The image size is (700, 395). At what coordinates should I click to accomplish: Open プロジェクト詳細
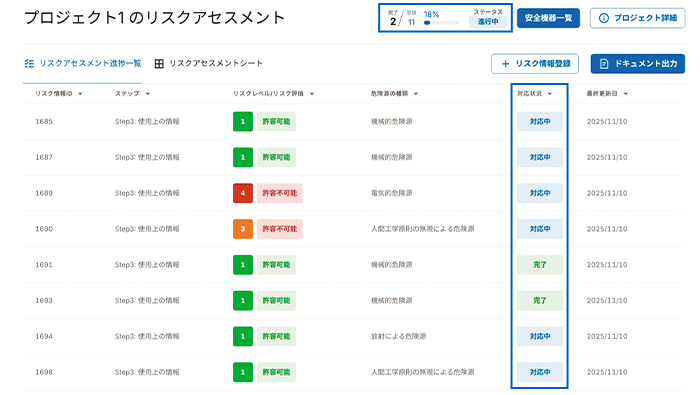pos(637,18)
